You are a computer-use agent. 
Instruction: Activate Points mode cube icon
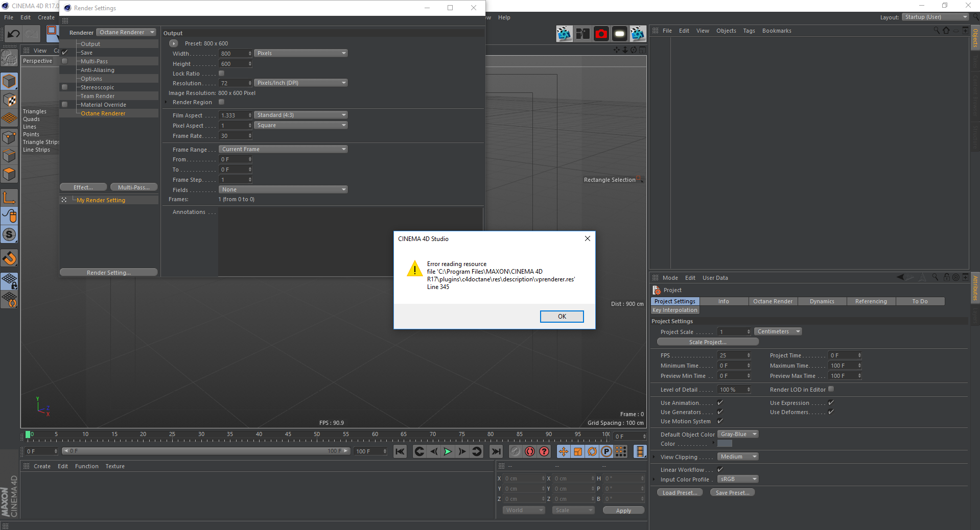[10, 137]
